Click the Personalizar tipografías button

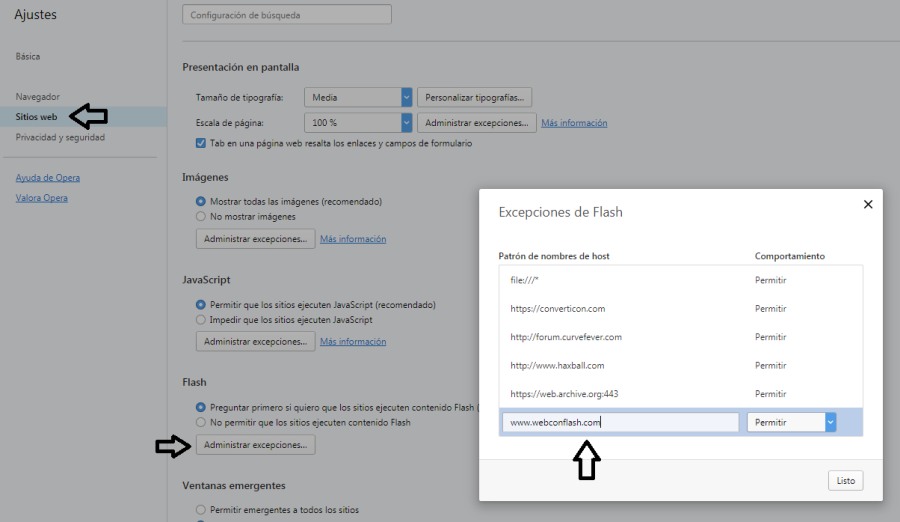(x=474, y=98)
